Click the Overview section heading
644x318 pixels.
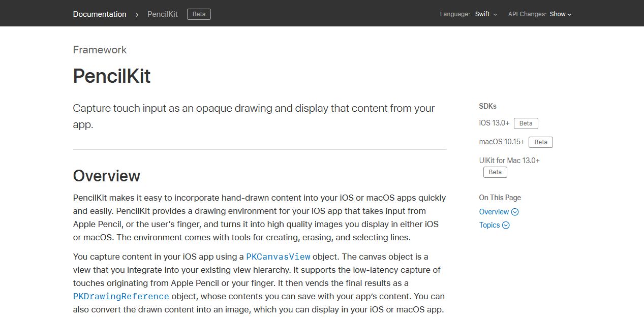107,176
